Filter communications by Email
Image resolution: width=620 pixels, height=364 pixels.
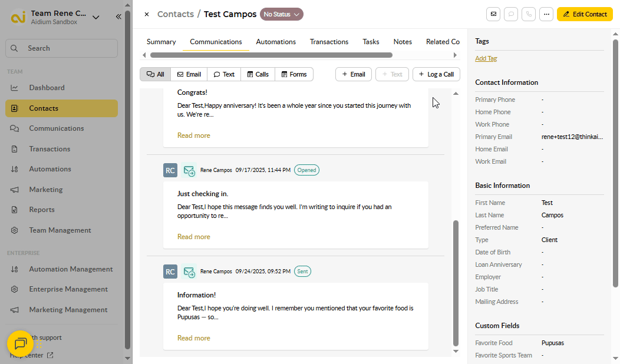[x=189, y=74]
